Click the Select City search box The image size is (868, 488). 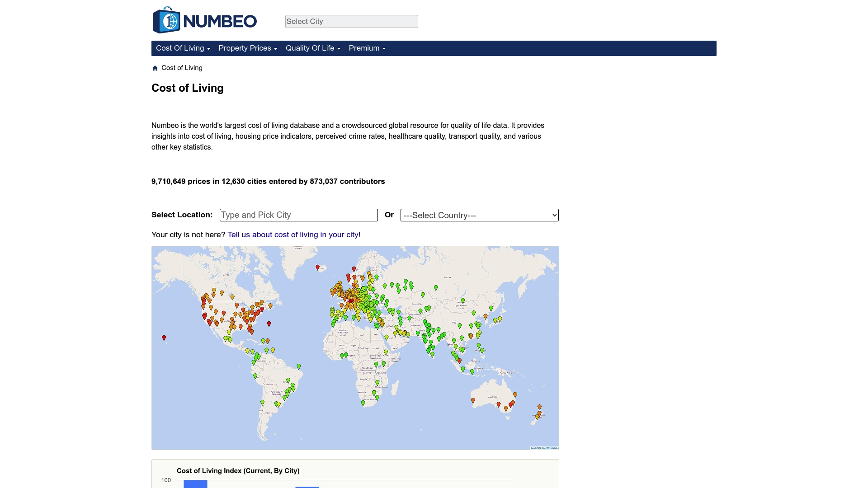coord(351,21)
